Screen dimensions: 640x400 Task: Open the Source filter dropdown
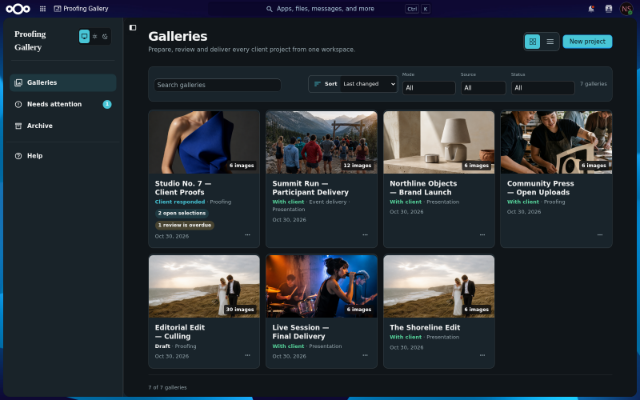483,88
